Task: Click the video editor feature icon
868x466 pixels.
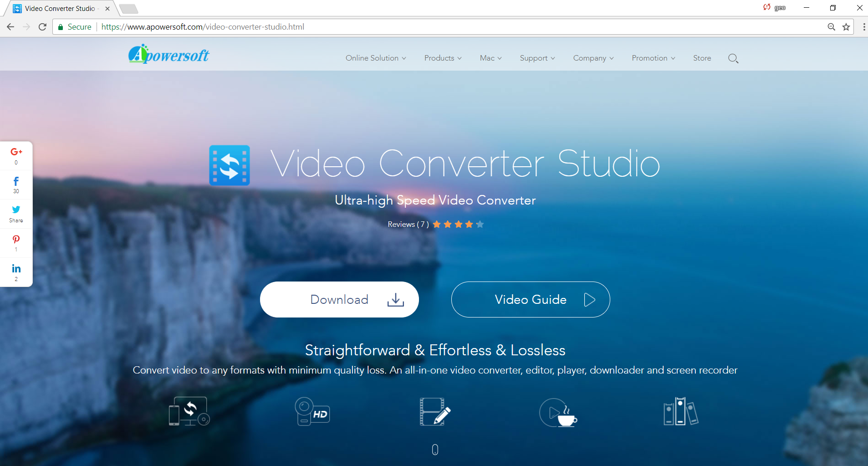Action: click(x=435, y=411)
